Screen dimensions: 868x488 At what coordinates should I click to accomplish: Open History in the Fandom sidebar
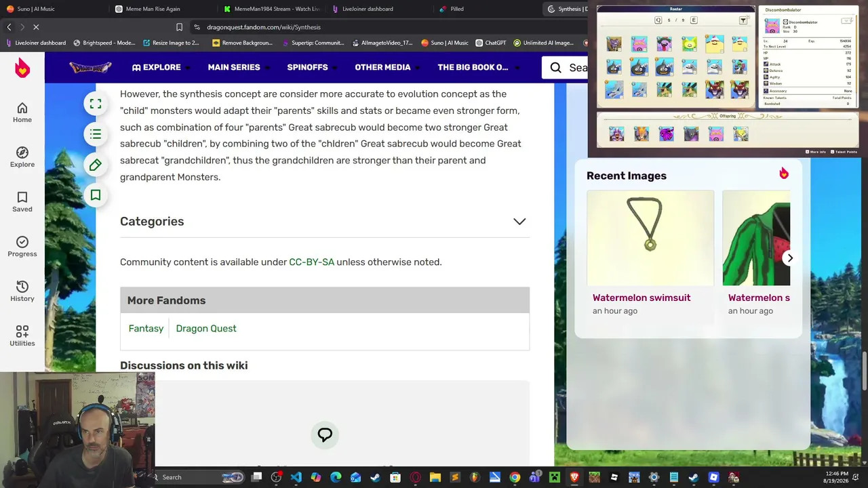(x=22, y=291)
